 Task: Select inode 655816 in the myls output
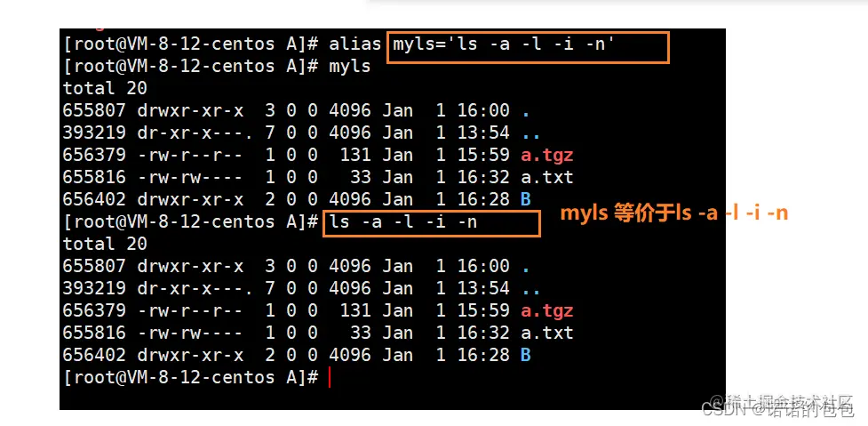(94, 177)
